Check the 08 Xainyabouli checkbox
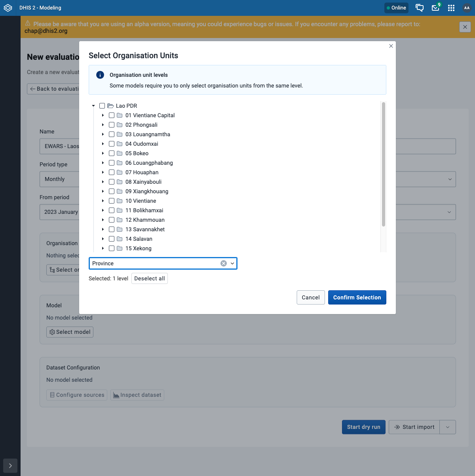 click(112, 182)
